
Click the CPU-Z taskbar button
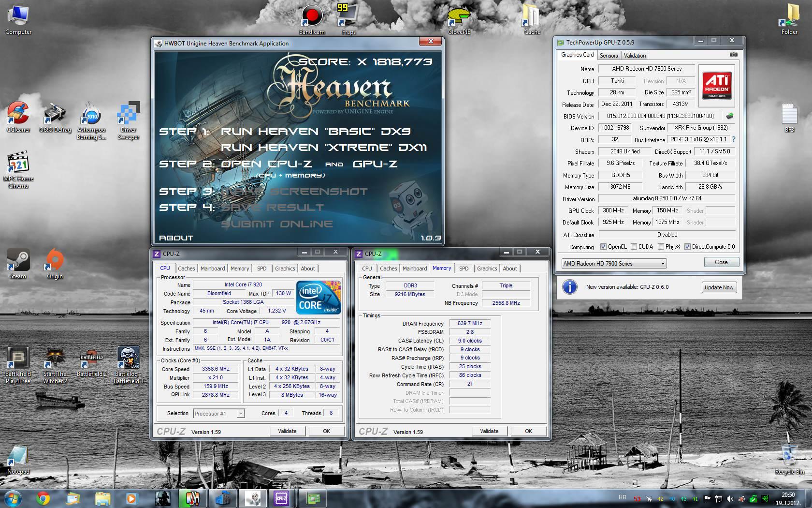(281, 498)
